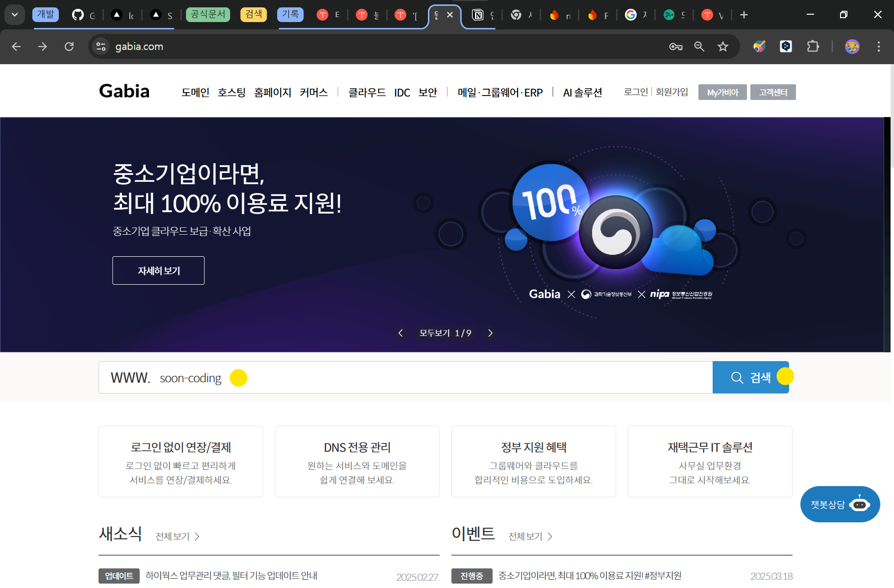Open DNS 전용 관리 card

click(x=357, y=462)
